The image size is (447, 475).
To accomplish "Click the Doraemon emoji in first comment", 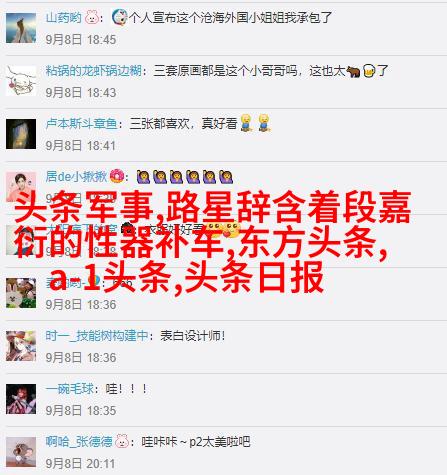I will point(119,17).
